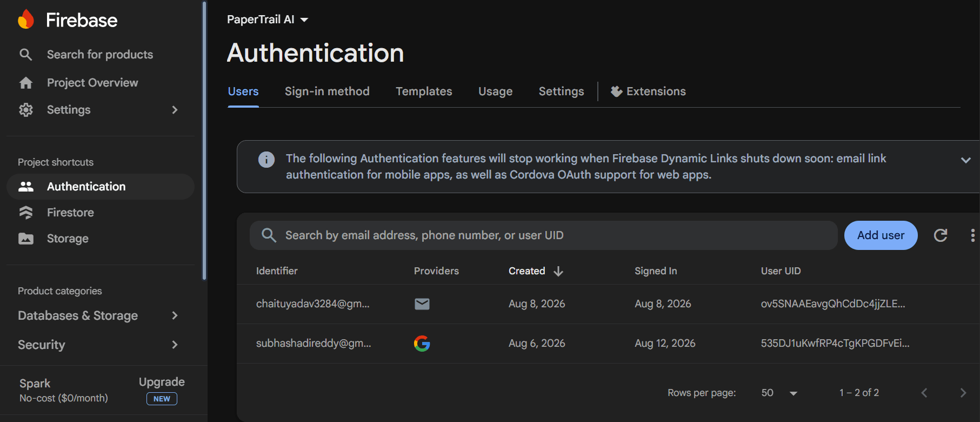The width and height of the screenshot is (980, 422).
Task: Click the Google provider icon for subhashadireddy
Action: (422, 344)
